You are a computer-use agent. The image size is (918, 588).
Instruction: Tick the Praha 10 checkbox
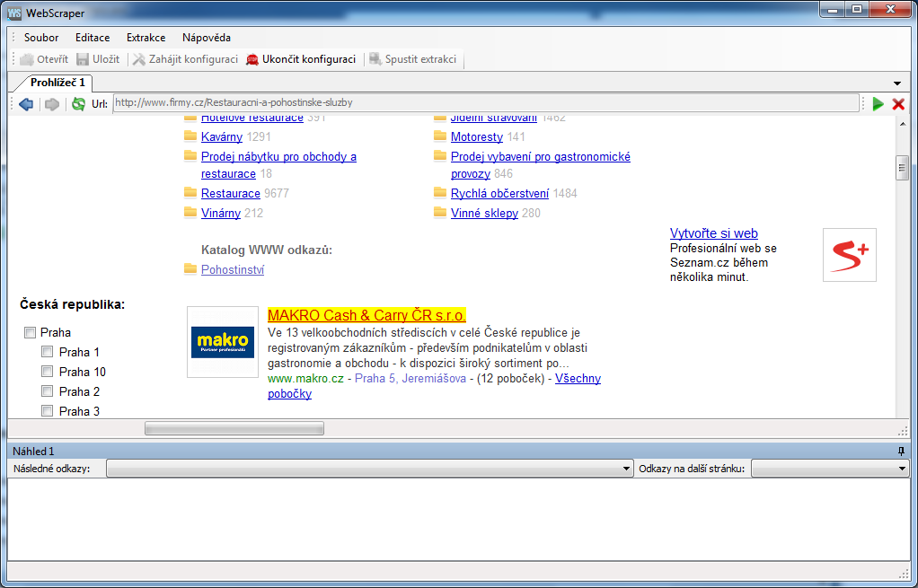48,372
